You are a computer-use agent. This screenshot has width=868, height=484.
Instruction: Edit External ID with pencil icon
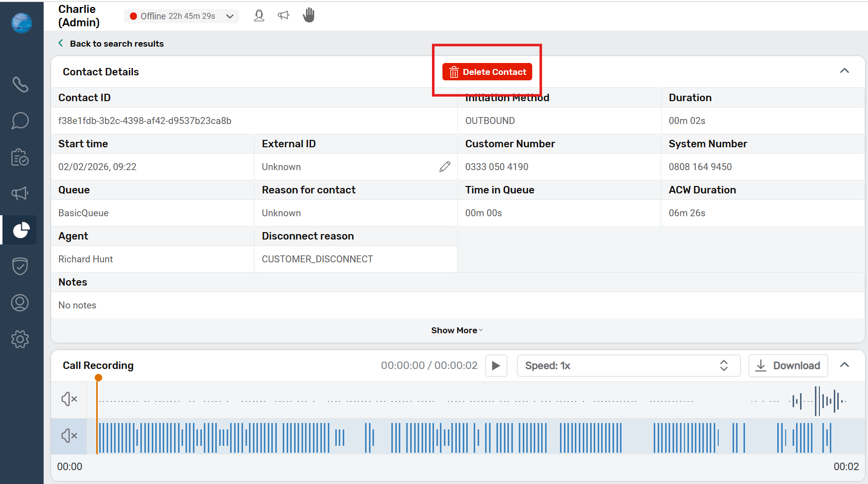tap(444, 167)
